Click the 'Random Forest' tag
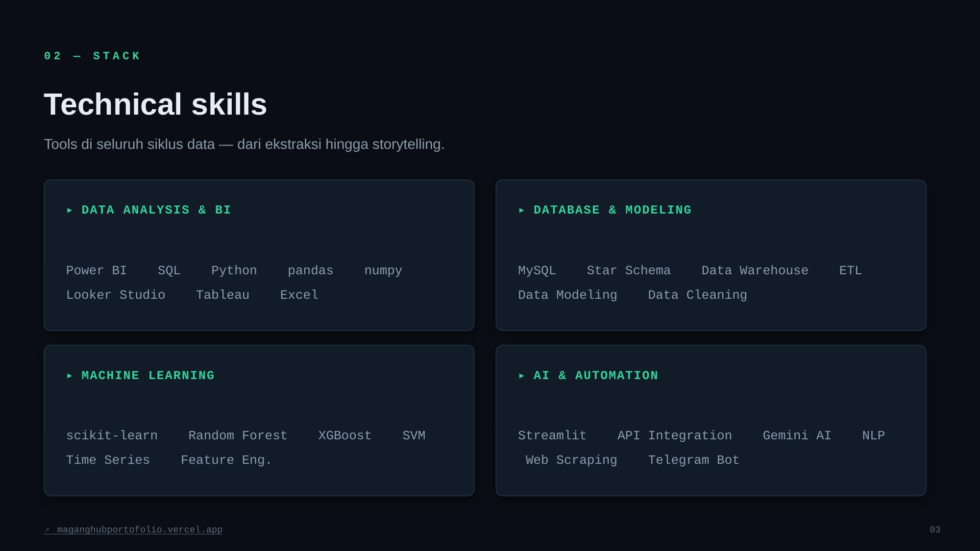Viewport: 980px width, 551px height. click(238, 435)
